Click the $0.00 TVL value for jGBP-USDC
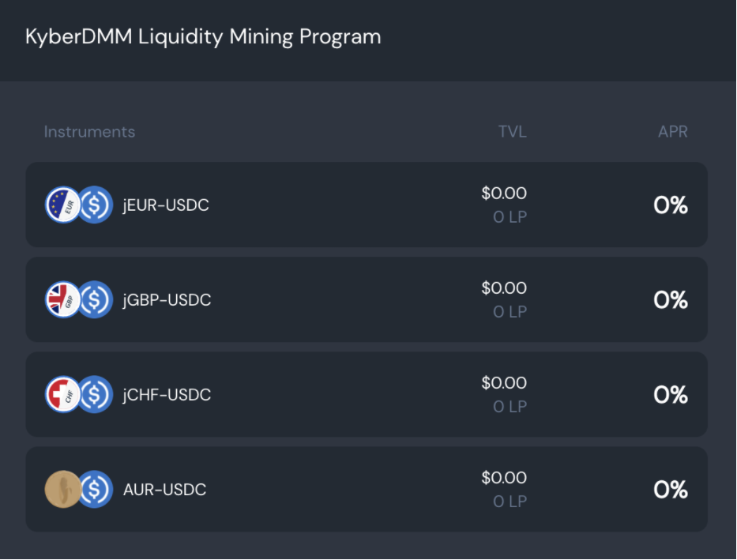This screenshot has width=737, height=560. [504, 288]
